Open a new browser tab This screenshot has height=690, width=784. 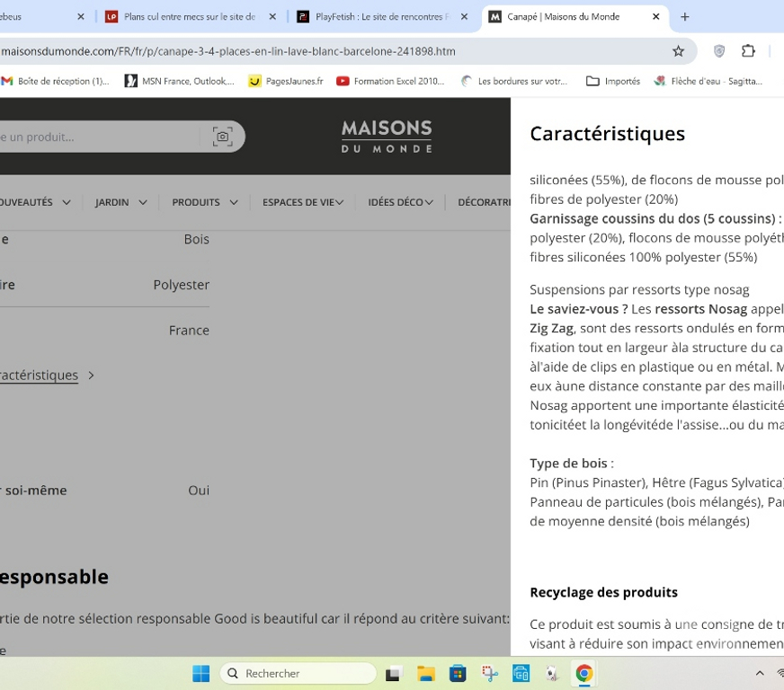click(685, 16)
